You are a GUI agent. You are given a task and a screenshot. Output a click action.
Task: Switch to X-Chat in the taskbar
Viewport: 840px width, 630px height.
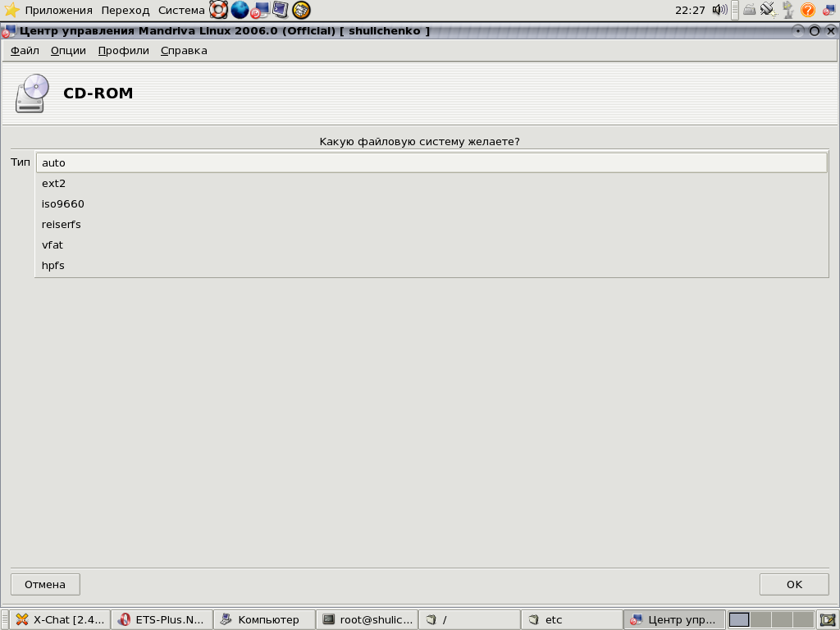tap(60, 619)
